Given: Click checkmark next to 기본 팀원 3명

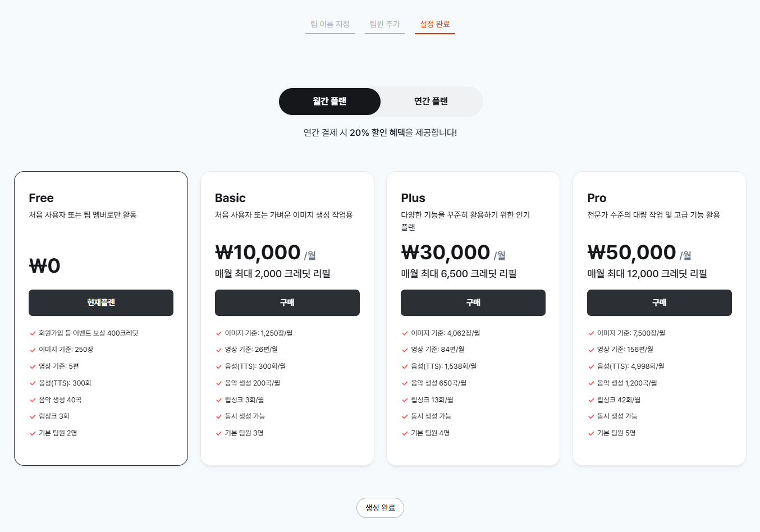Looking at the screenshot, I should pos(219,433).
